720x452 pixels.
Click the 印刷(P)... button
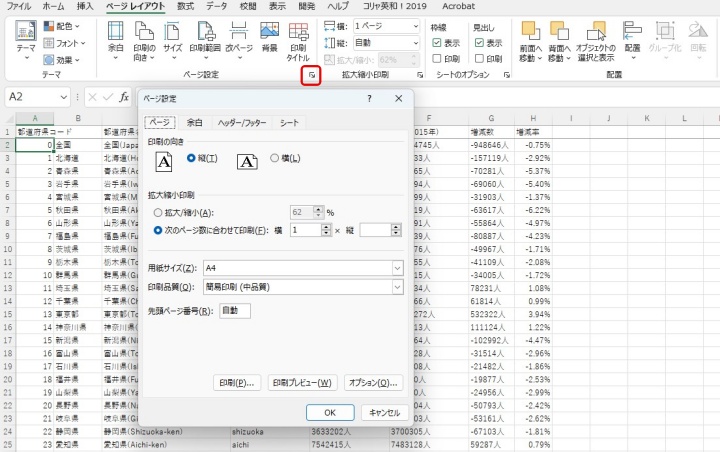[237, 383]
